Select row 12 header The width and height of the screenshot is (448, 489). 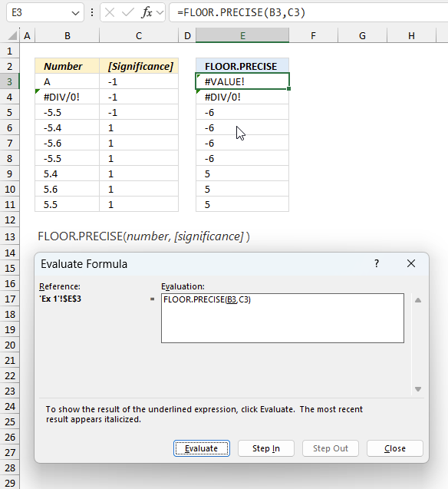10,220
